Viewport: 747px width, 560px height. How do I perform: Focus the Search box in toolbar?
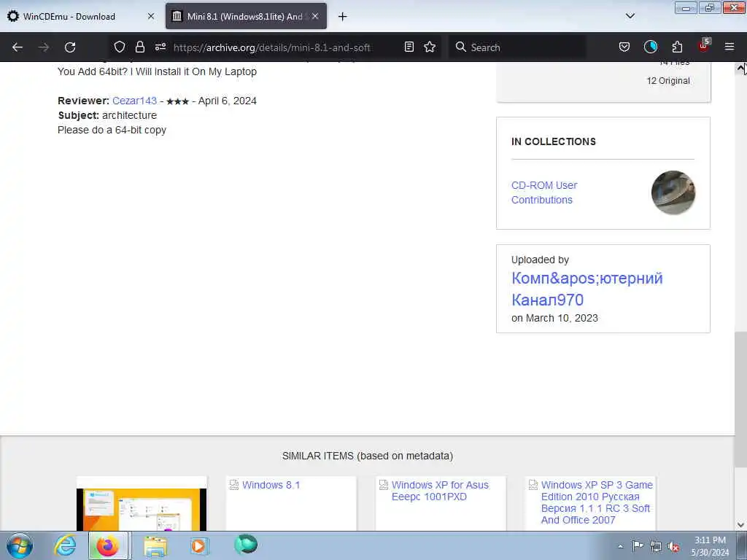[517, 47]
